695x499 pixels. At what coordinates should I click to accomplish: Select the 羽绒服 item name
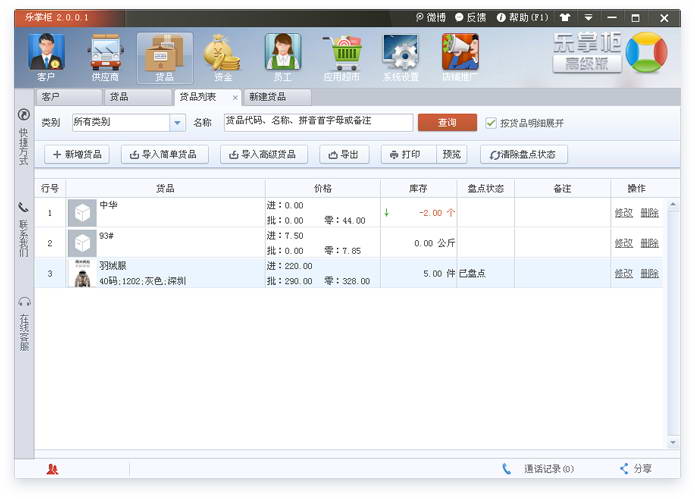[113, 265]
